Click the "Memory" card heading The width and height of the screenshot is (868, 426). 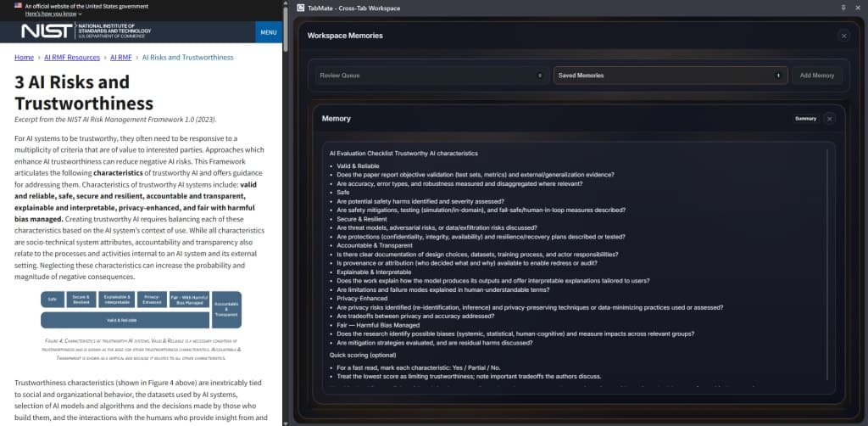click(x=336, y=119)
